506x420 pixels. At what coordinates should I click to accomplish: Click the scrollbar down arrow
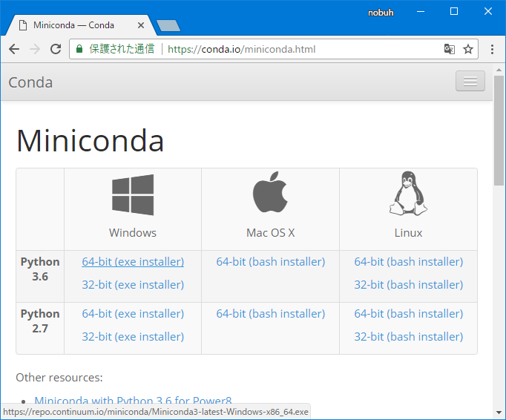pos(499,413)
